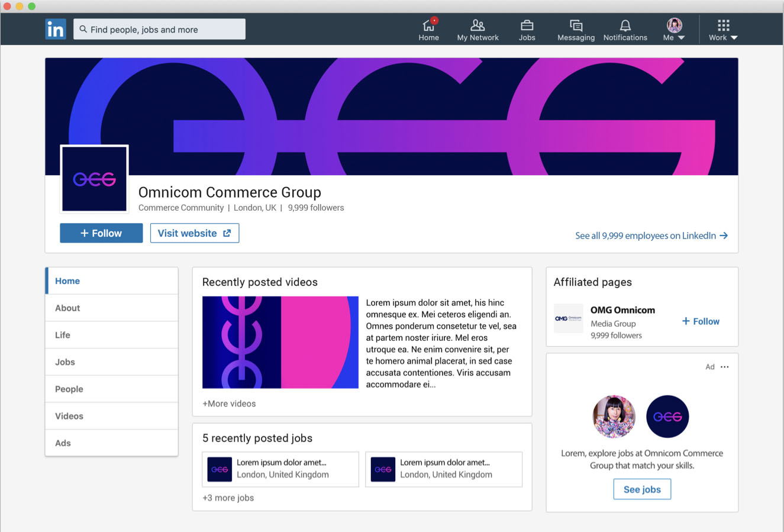Click the '+3 more jobs' link
Image resolution: width=784 pixels, height=532 pixels.
[x=228, y=498]
